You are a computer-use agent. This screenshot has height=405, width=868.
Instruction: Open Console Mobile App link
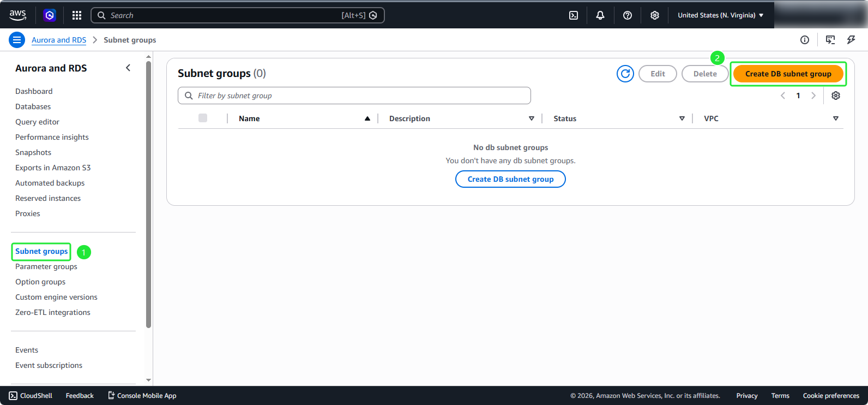click(142, 396)
